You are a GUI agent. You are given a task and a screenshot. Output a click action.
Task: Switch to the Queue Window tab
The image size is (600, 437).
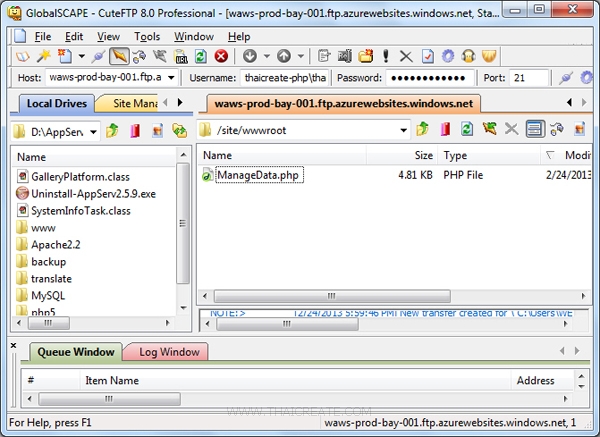click(x=76, y=352)
